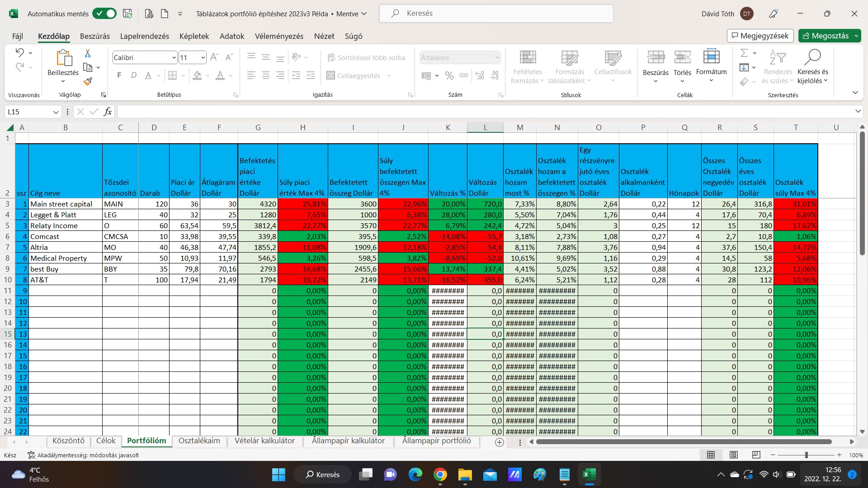Click the Beillesztés paste icon
Screen dimensions: 868x488
coord(63,58)
